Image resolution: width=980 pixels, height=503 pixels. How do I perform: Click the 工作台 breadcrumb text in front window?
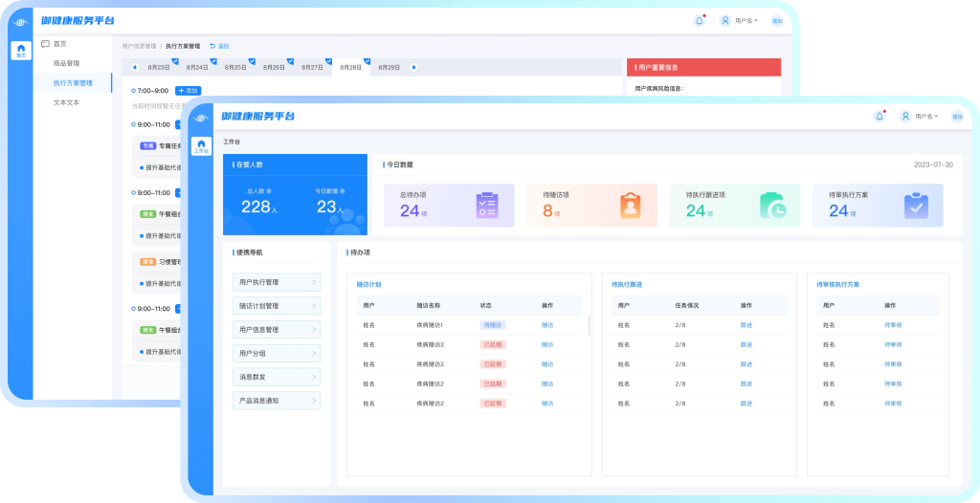click(232, 142)
